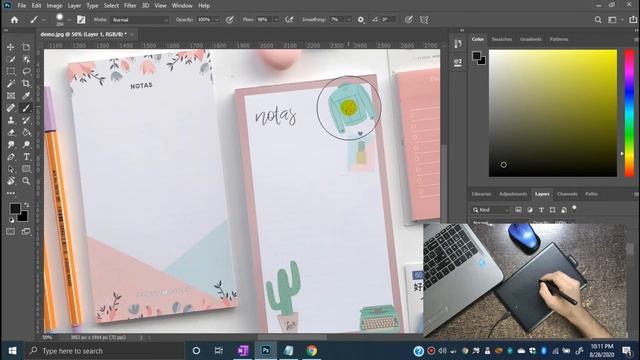
Task: Select the Paint Bucket tool
Action: click(26, 133)
